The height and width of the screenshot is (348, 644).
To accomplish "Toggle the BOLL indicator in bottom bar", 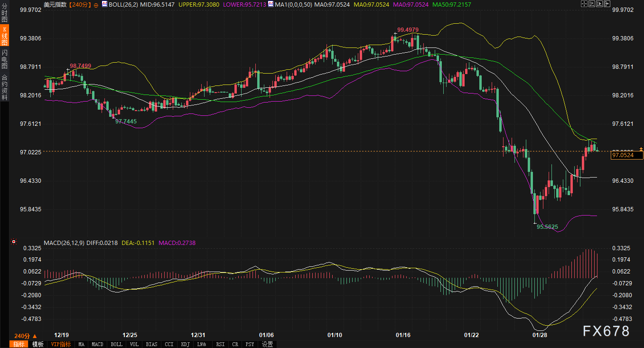I will 116,344.
